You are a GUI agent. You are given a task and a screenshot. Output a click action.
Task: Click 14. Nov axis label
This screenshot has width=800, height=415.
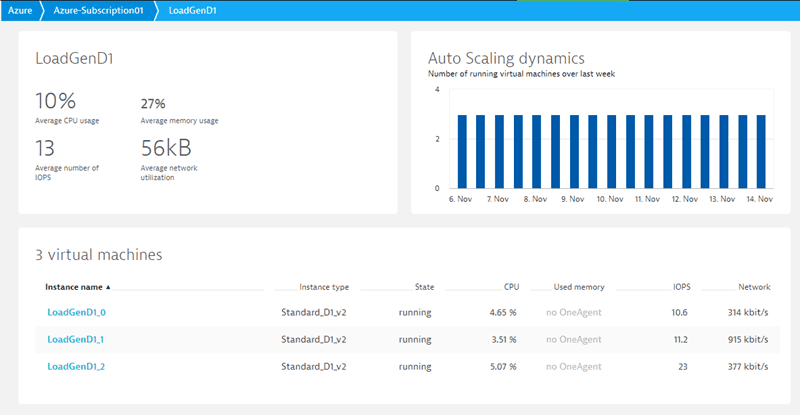[x=759, y=199]
